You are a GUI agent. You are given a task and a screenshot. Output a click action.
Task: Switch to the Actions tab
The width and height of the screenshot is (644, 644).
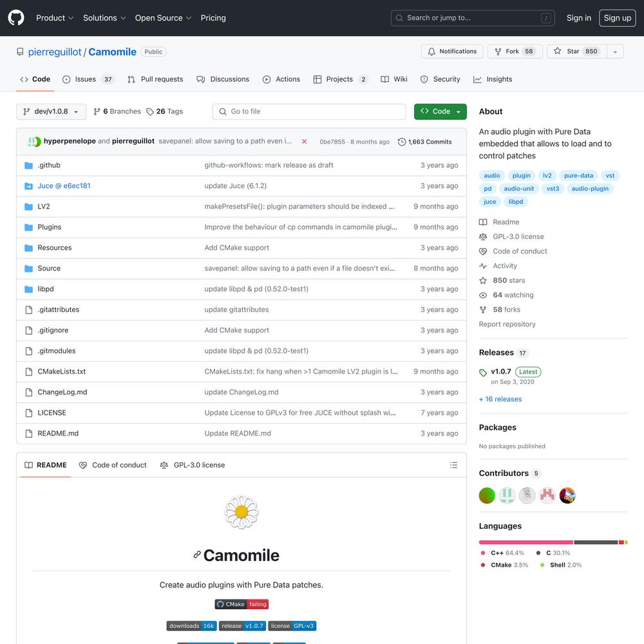281,79
